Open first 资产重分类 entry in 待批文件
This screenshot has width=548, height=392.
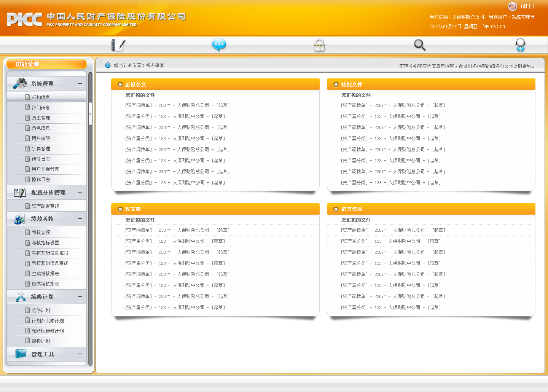[391, 116]
